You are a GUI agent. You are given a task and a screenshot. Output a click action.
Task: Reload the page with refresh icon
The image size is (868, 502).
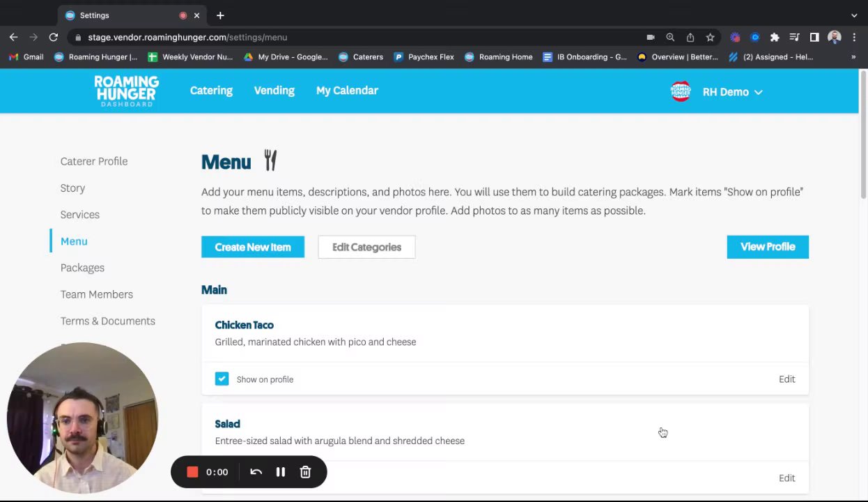[54, 37]
